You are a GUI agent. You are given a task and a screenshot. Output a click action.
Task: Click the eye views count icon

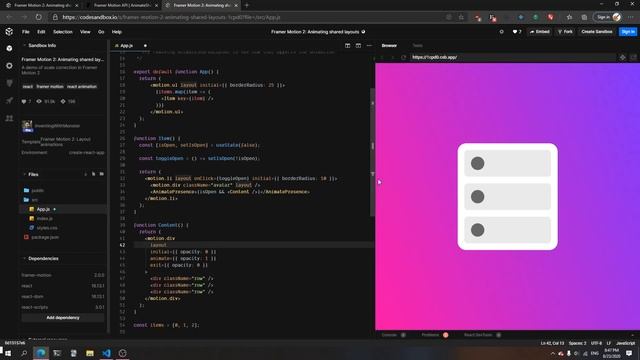[39, 101]
